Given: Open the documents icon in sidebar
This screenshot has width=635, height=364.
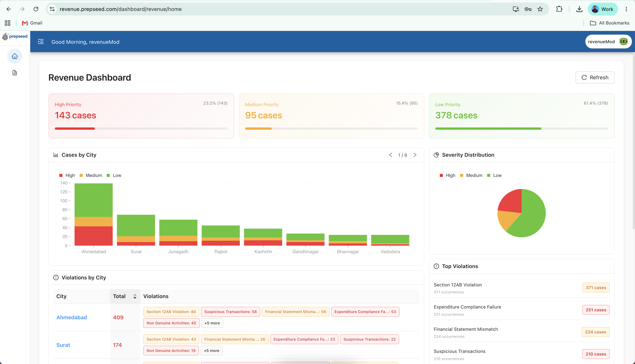Looking at the screenshot, I should [15, 73].
